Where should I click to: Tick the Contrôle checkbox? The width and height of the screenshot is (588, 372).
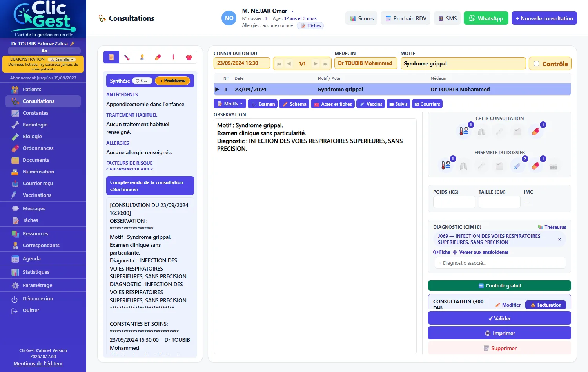tap(536, 63)
